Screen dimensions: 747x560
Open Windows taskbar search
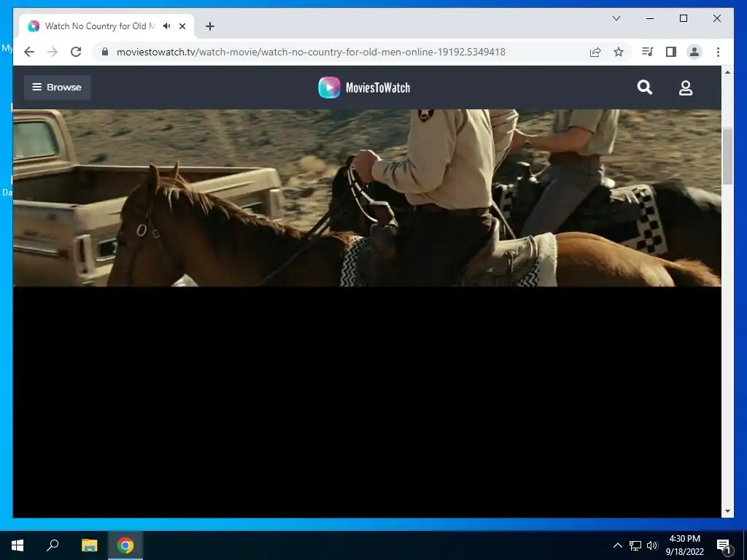click(53, 545)
